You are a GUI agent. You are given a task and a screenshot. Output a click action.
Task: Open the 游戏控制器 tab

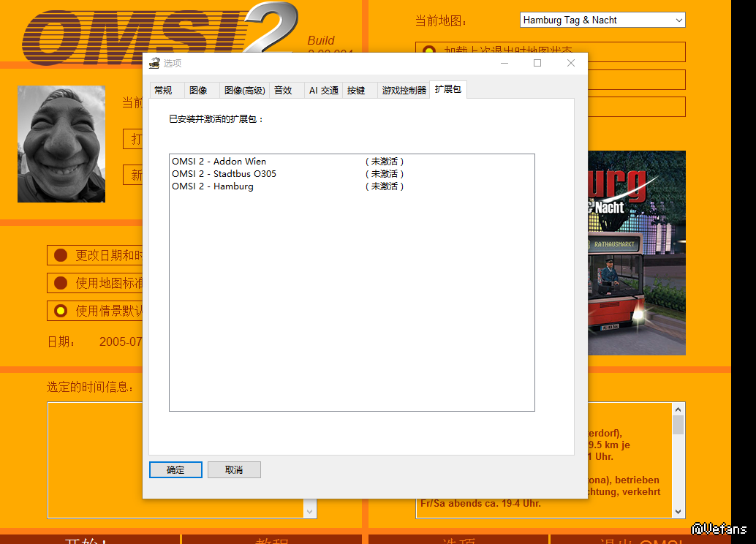pyautogui.click(x=404, y=90)
